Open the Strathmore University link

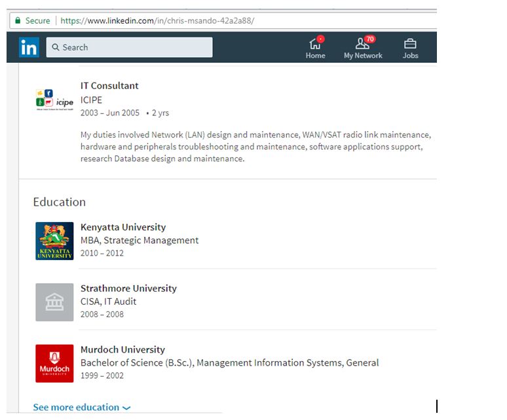128,288
